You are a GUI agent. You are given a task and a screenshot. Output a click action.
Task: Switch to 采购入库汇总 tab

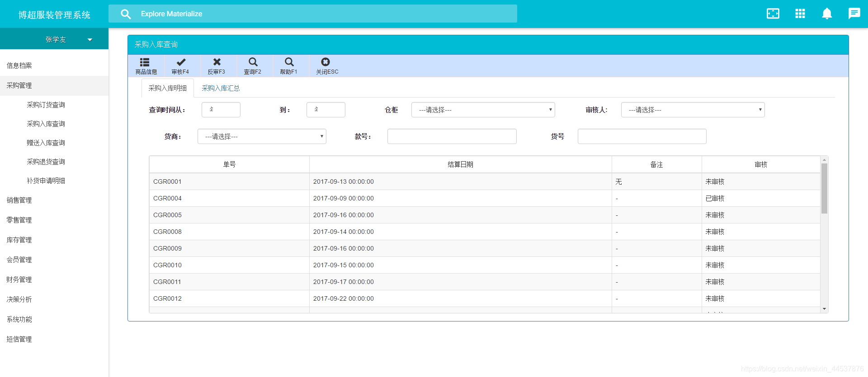point(221,88)
